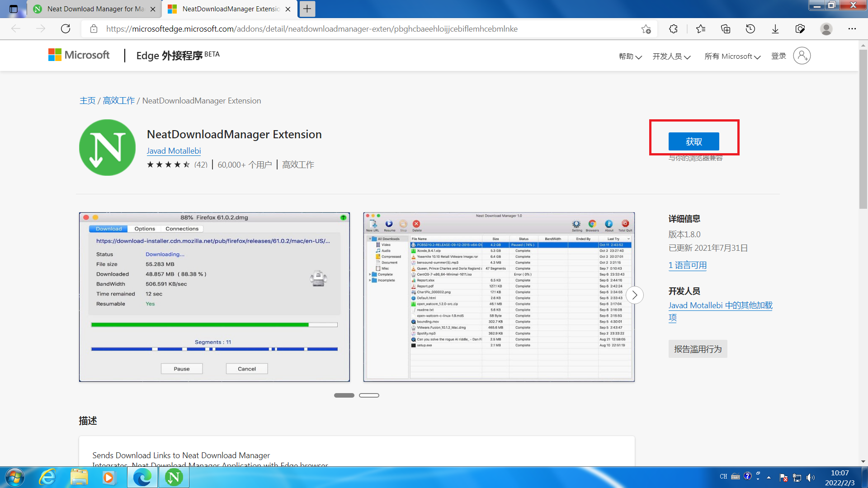Expand the 帮助 dropdown menu

point(630,56)
